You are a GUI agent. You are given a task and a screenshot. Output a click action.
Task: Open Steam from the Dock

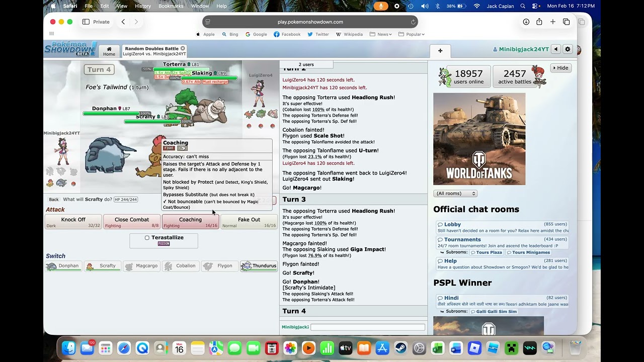pos(400,348)
